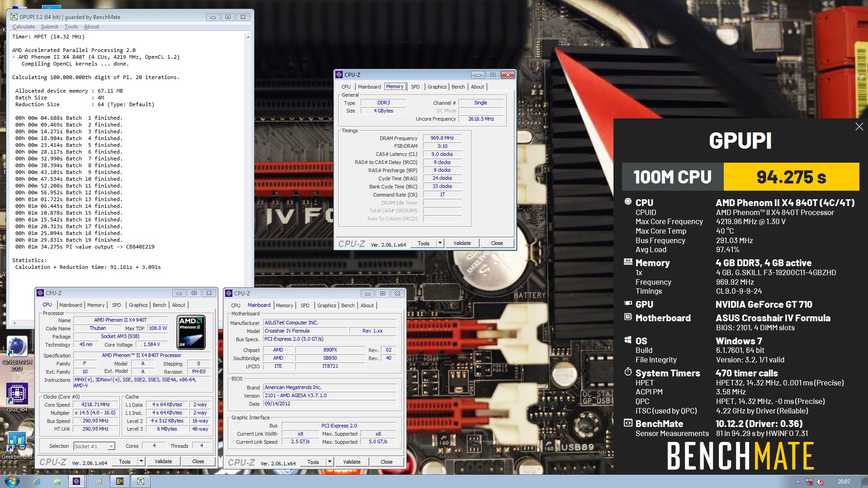Open Geekbench 3 desktop shortcut
Screen dimensions: 868x488
pyautogui.click(x=17, y=445)
